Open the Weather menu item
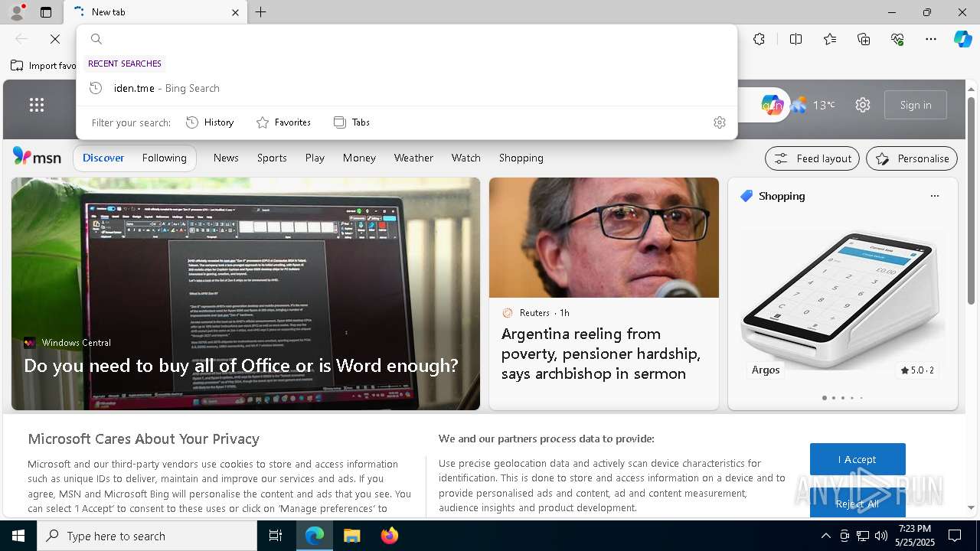This screenshot has height=551, width=980. point(413,158)
